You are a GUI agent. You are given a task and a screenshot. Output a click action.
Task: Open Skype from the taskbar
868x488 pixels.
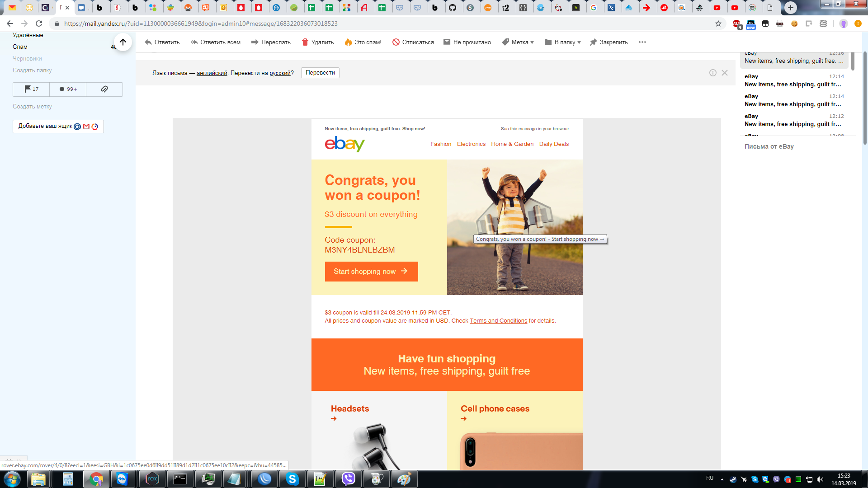pos(292,479)
